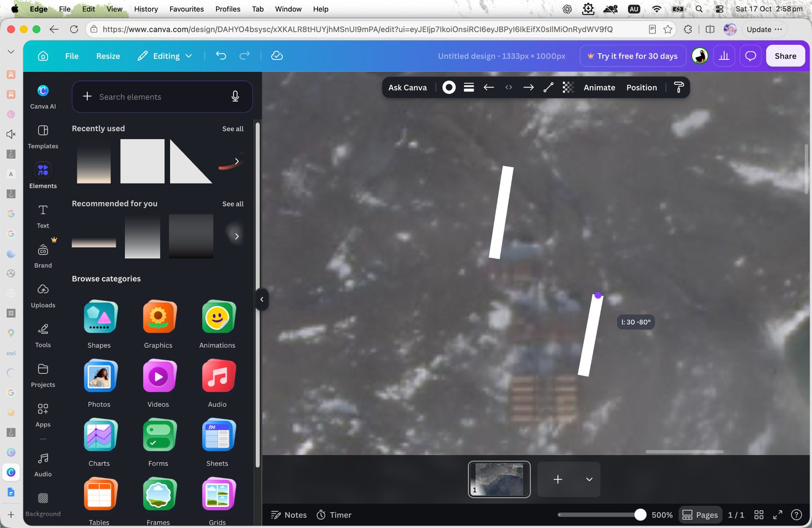Screen dimensions: 812x528
Task: Open the Apps panel
Action: click(43, 415)
